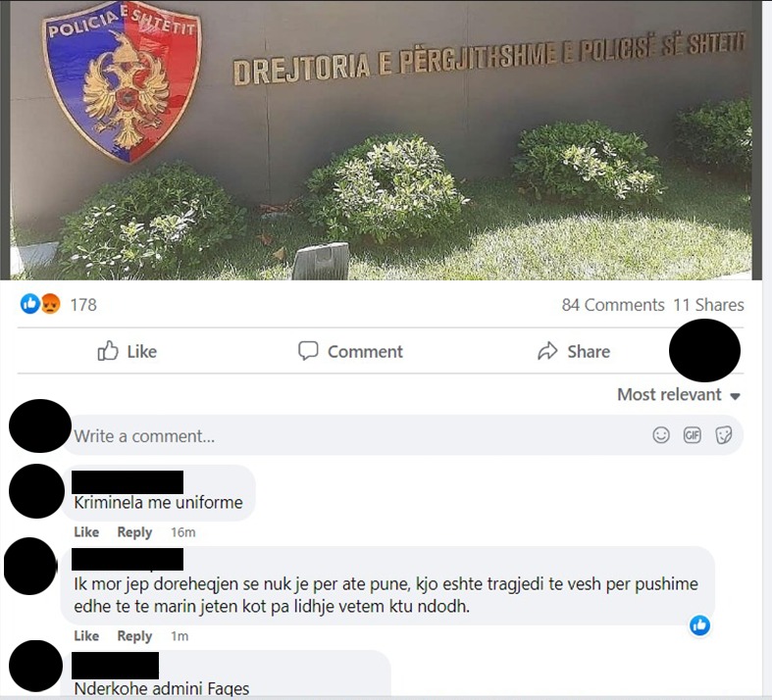Click the Comment speech bubble button
This screenshot has width=772, height=700.
(x=350, y=351)
